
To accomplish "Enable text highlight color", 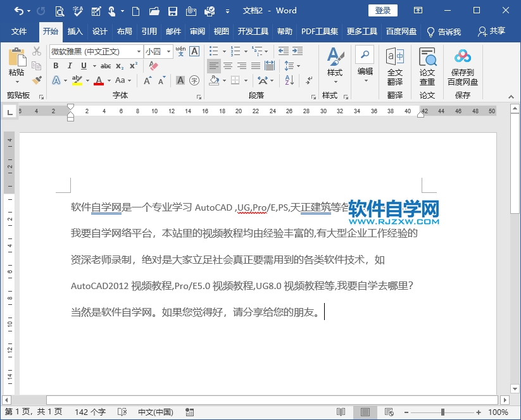I will point(76,80).
